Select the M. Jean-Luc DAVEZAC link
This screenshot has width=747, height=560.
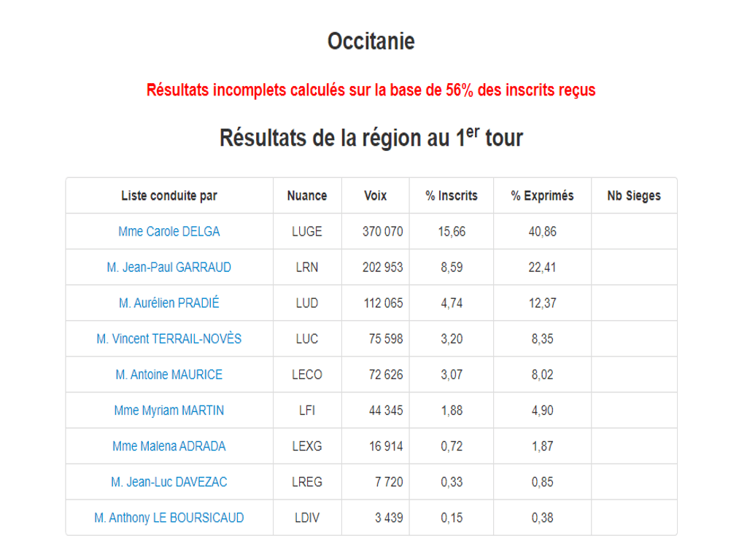click(169, 482)
